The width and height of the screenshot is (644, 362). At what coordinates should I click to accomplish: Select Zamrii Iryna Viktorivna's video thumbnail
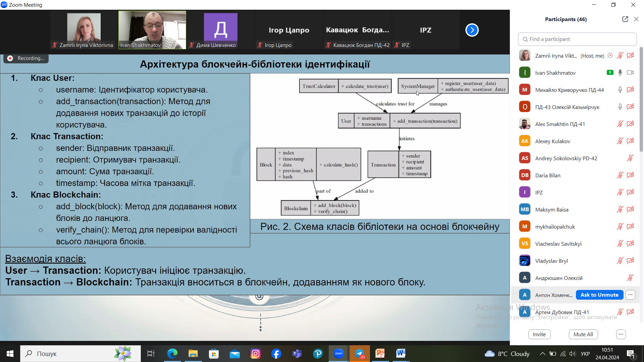click(x=84, y=30)
